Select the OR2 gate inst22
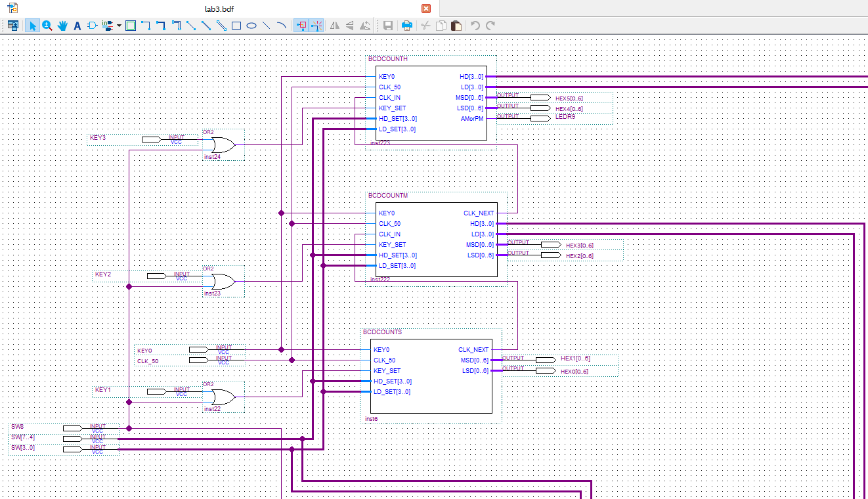The width and height of the screenshot is (868, 499). [223, 397]
